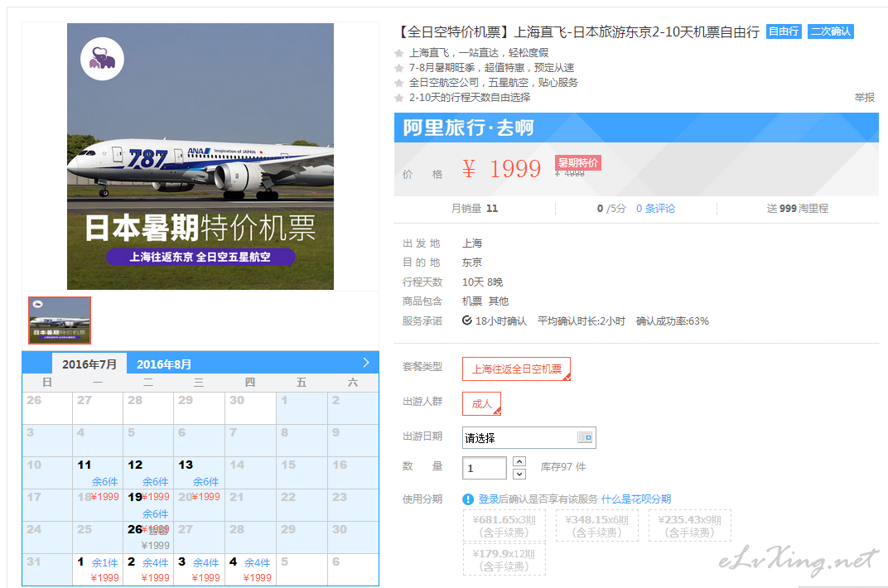
Task: Click the 自由行 tag beside the title
Action: coord(784,31)
